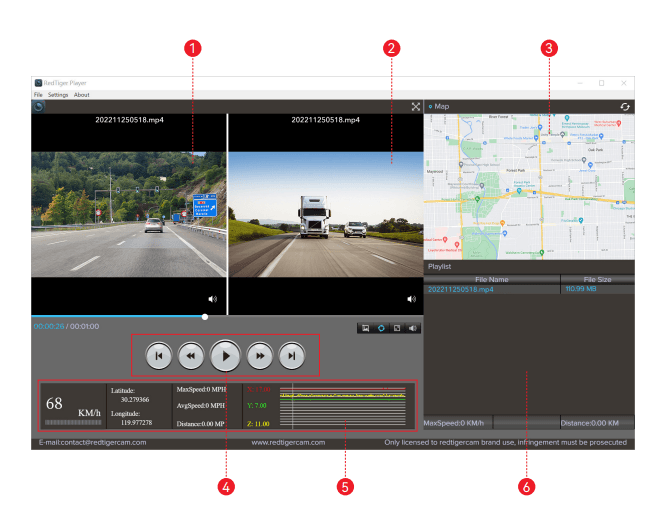Mute audio from the small toolbar speaker
This screenshot has height=527, width=670.
pos(413,328)
